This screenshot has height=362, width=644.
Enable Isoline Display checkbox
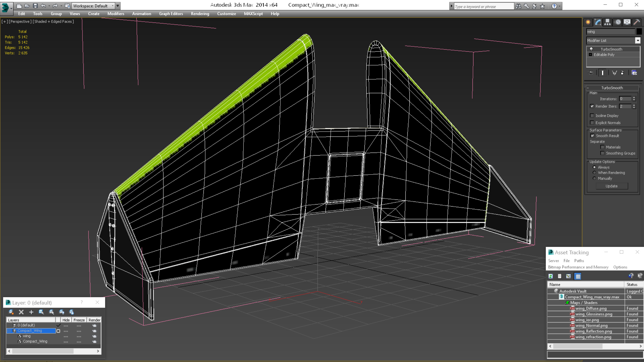[592, 116]
